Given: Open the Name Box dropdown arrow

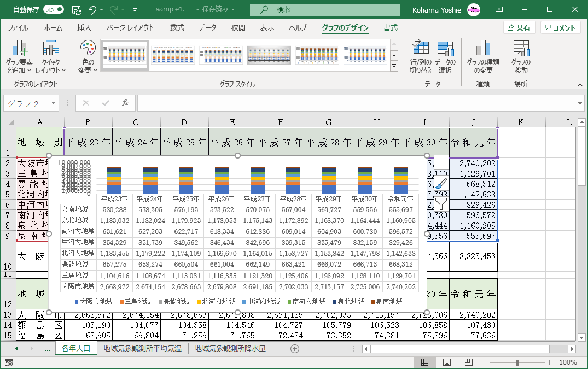Looking at the screenshot, I should [54, 103].
